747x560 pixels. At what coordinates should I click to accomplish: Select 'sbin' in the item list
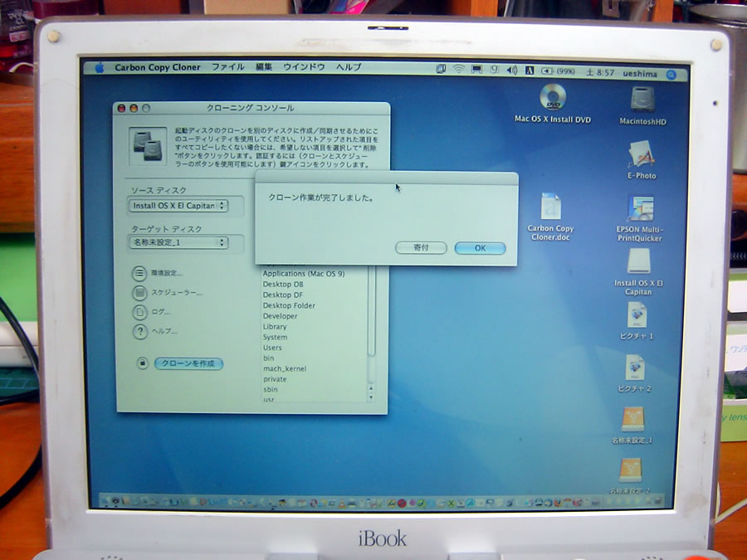tap(270, 390)
